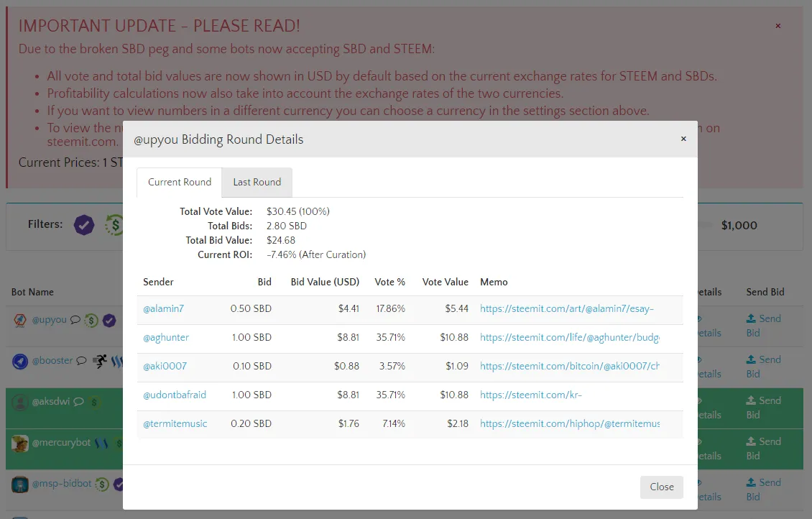Open sender profile @alamin7

tap(164, 308)
